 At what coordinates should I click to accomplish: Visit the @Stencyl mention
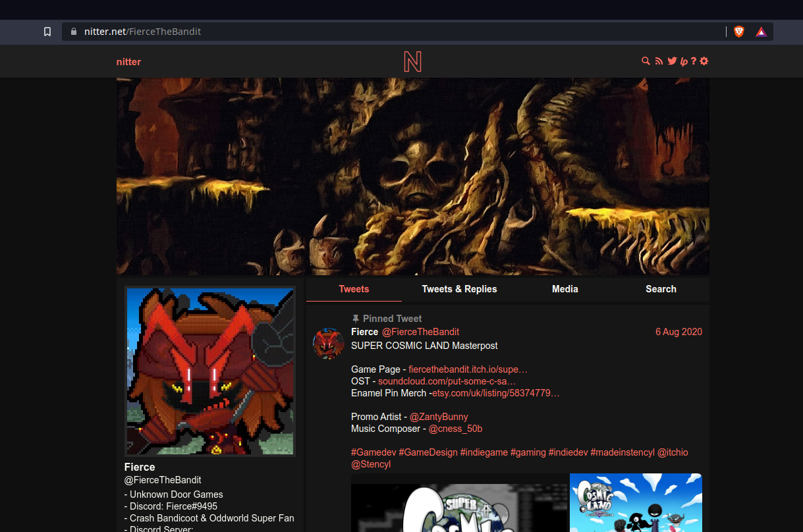(371, 464)
